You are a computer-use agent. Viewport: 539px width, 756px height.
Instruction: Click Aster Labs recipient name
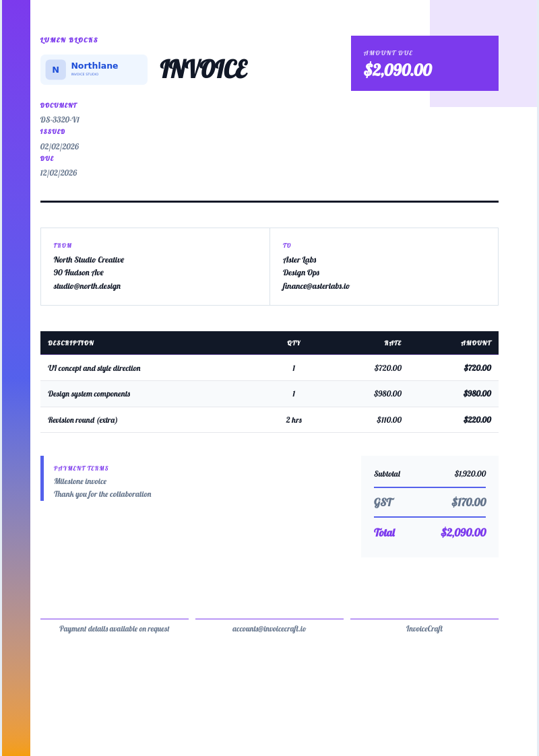(x=300, y=260)
